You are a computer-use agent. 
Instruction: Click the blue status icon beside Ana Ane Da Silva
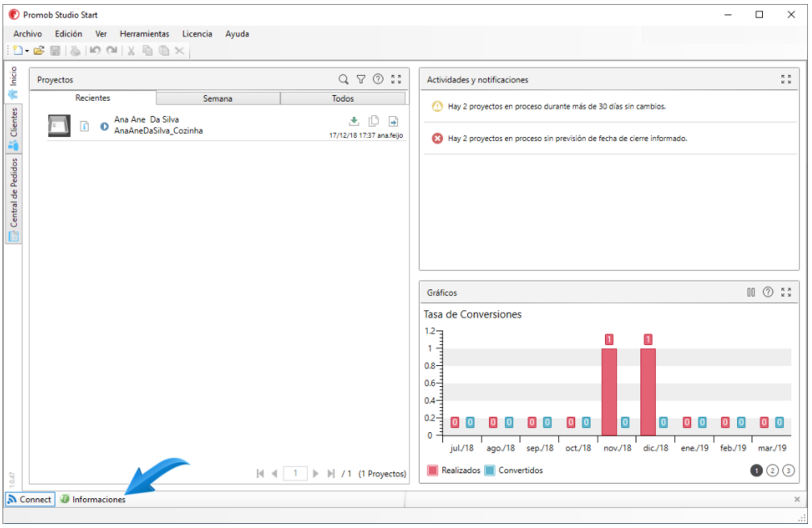[104, 127]
